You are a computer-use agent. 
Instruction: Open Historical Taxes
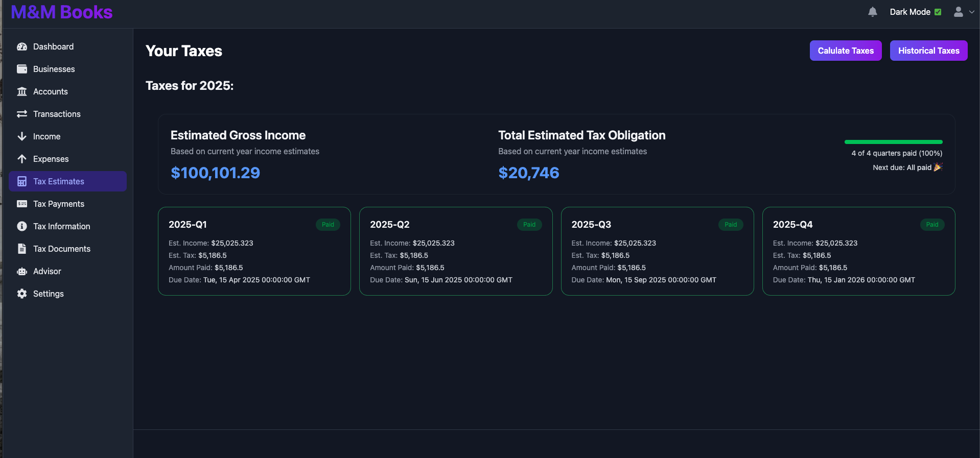[928, 51]
